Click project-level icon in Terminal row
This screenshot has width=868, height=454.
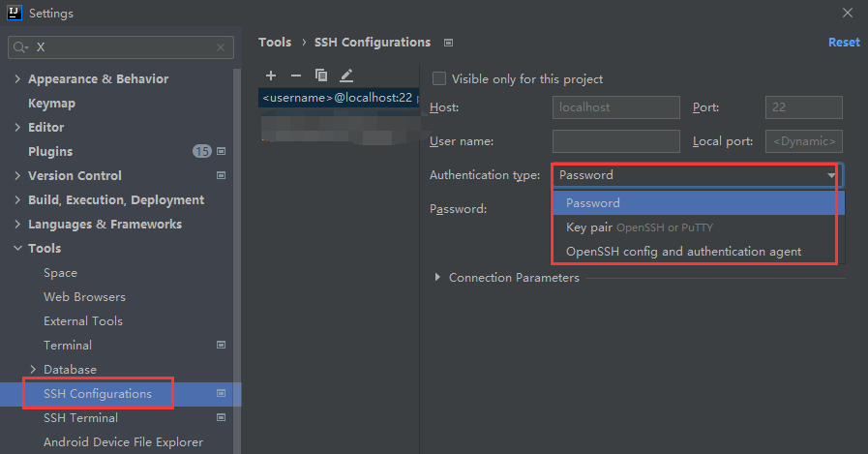click(x=221, y=345)
